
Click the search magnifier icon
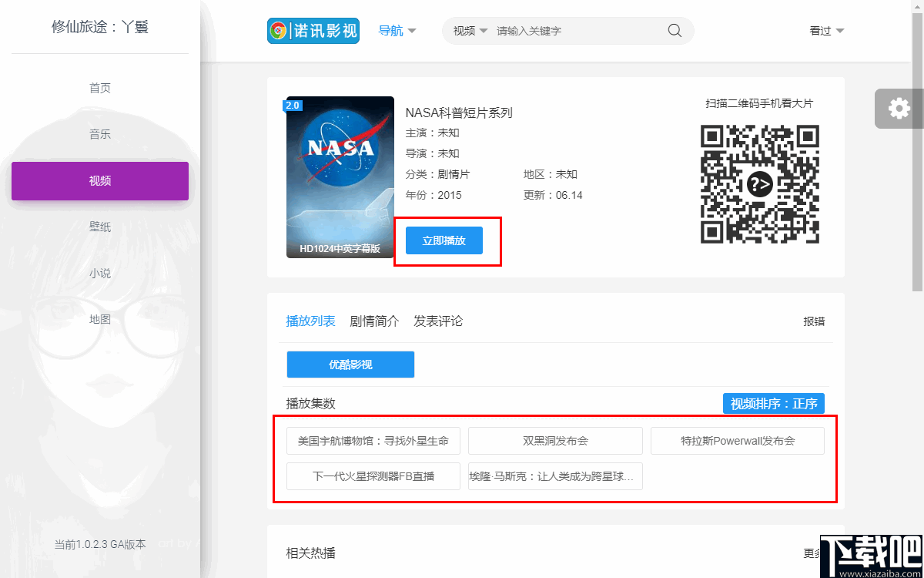pos(675,31)
